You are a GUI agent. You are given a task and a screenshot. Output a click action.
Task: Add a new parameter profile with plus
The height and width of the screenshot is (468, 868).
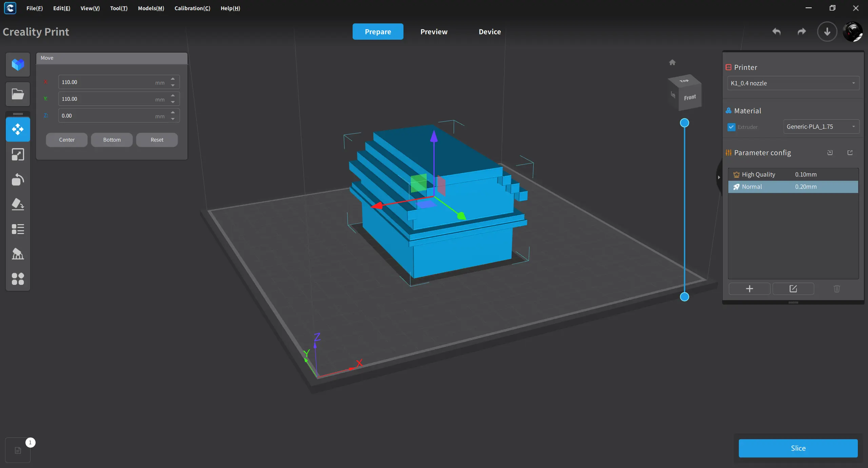(750, 289)
